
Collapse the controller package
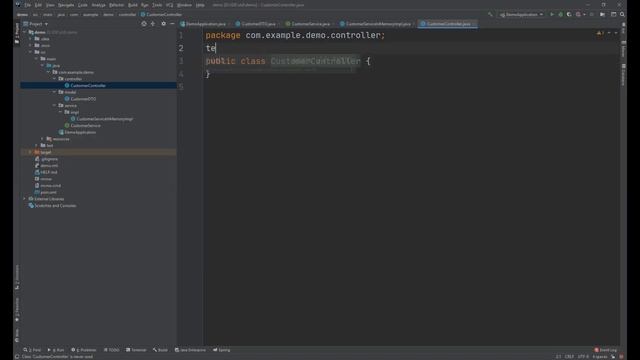54,79
